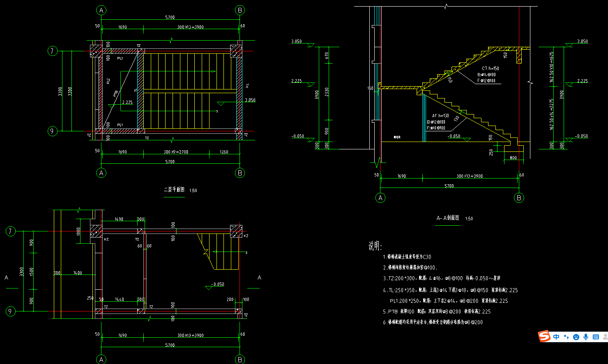Click the 1500 vertical dimension text

pyautogui.click(x=32, y=272)
